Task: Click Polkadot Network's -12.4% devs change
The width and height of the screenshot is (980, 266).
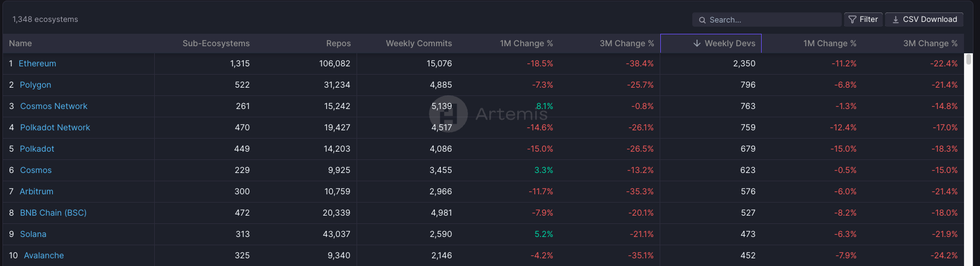Action: pyautogui.click(x=843, y=127)
